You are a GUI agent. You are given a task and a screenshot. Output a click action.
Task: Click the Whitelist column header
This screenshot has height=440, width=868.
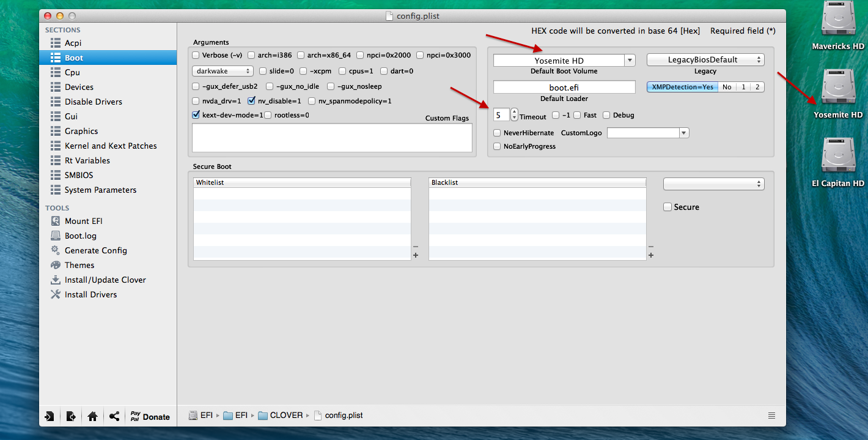tap(302, 182)
